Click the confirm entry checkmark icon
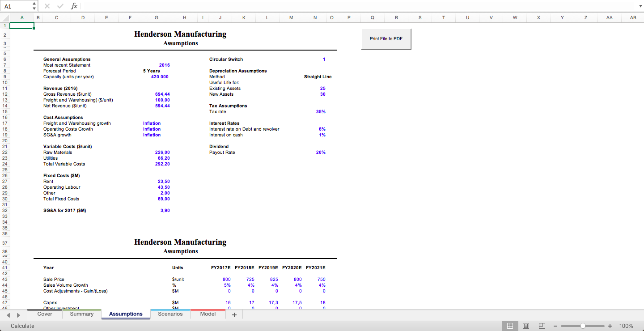Viewport: 644px width, 331px height. click(61, 6)
